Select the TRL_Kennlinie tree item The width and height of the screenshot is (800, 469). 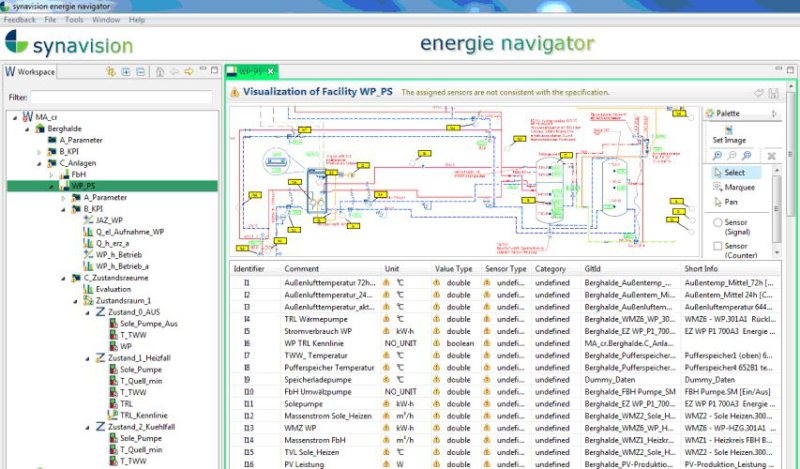click(143, 415)
